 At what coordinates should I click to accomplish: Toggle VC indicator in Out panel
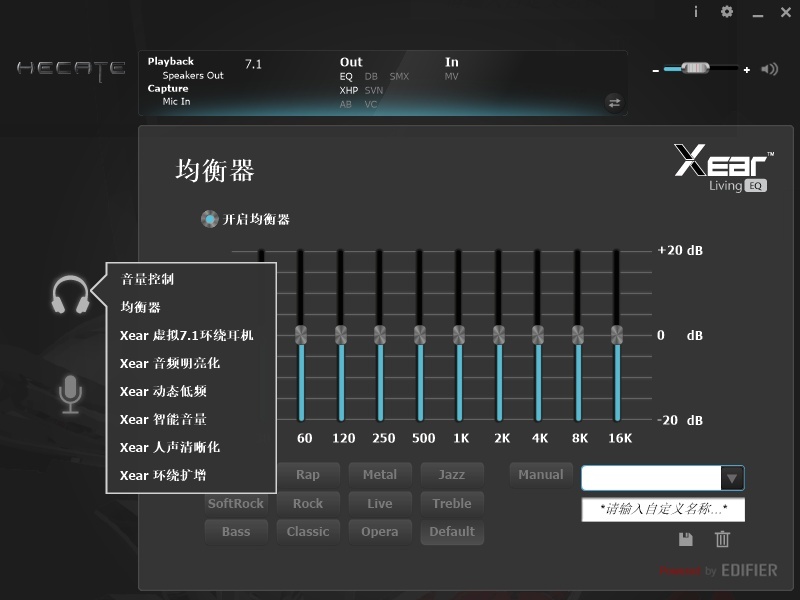pos(370,104)
